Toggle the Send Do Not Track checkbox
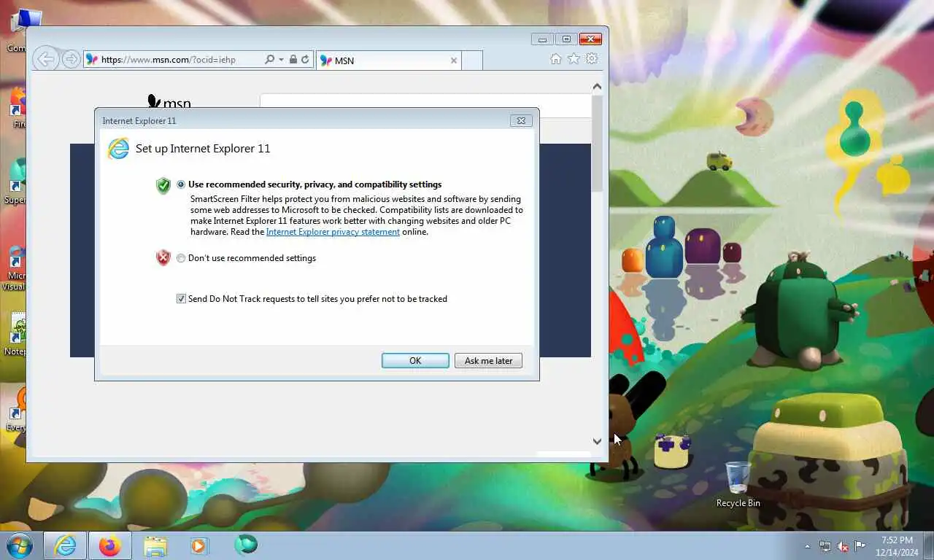This screenshot has width=934, height=560. pos(181,299)
